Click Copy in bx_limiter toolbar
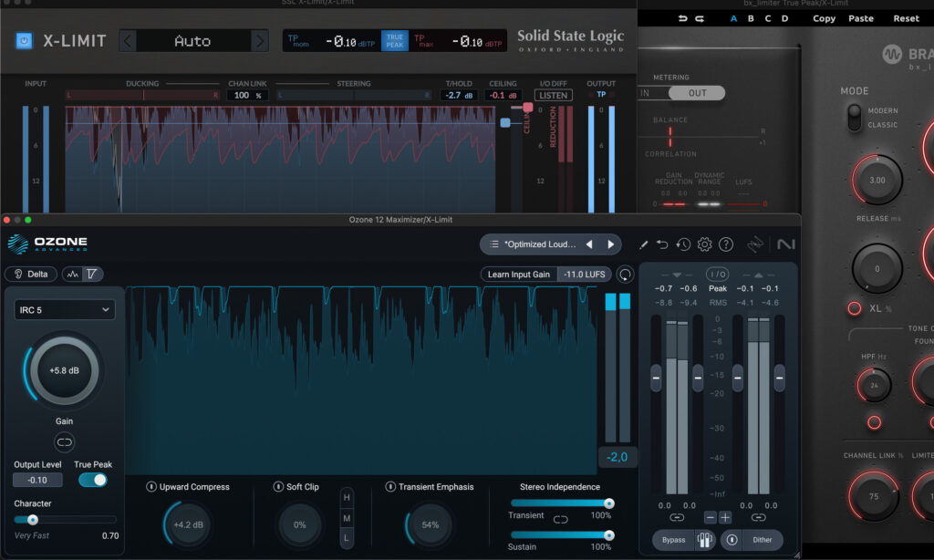 pyautogui.click(x=825, y=18)
